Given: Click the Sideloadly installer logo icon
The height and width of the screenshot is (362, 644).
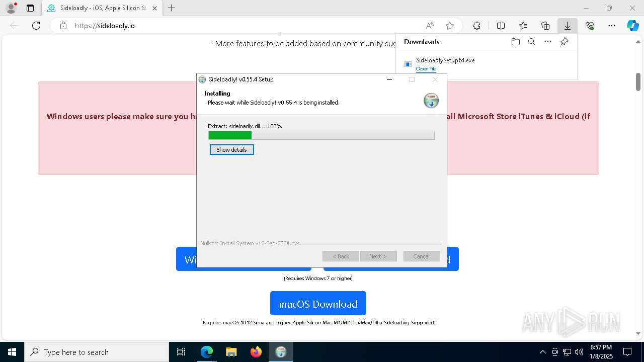Looking at the screenshot, I should pos(431,101).
